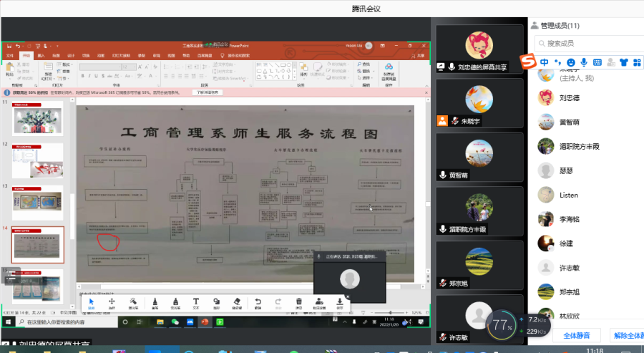
Task: Click the undo arrow in annotation toolbar
Action: point(258,304)
